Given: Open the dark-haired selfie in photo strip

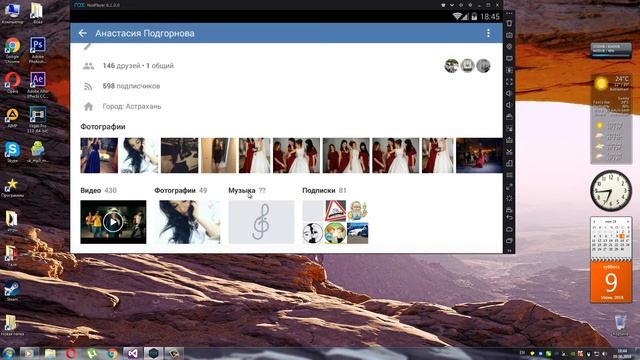Looking at the screenshot, I should (139, 155).
